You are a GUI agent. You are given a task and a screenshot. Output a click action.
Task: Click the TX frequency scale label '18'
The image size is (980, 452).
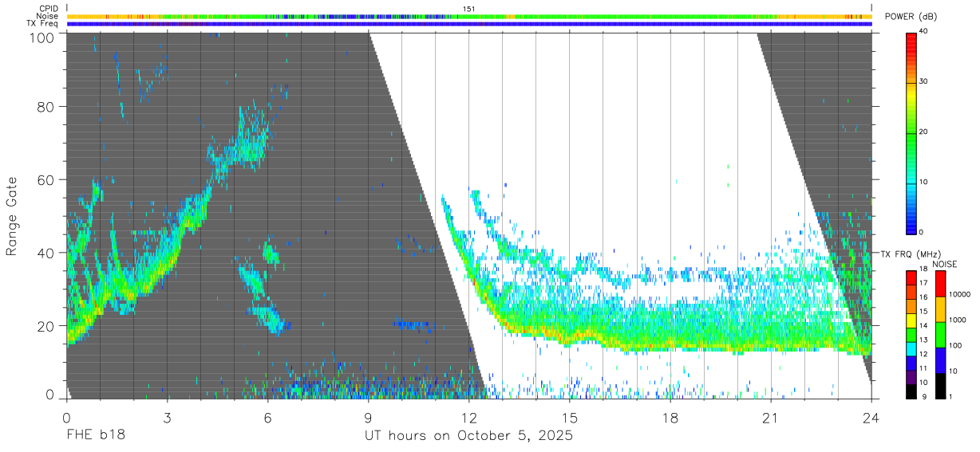925,269
